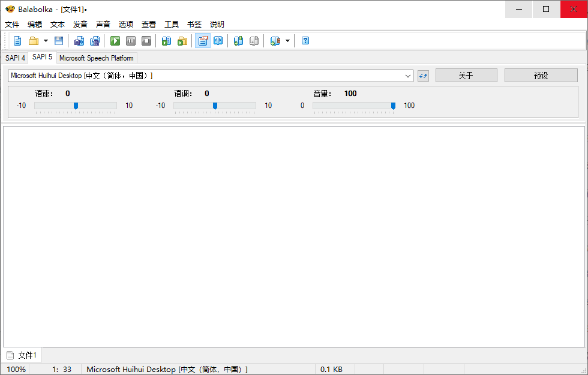Click the 关于 button
The height and width of the screenshot is (375, 588).
[466, 75]
